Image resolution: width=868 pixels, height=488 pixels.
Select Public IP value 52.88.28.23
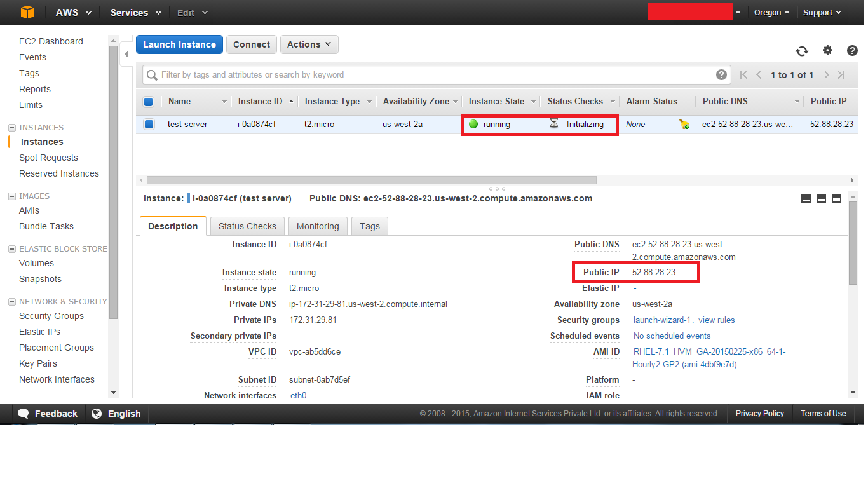[654, 272]
